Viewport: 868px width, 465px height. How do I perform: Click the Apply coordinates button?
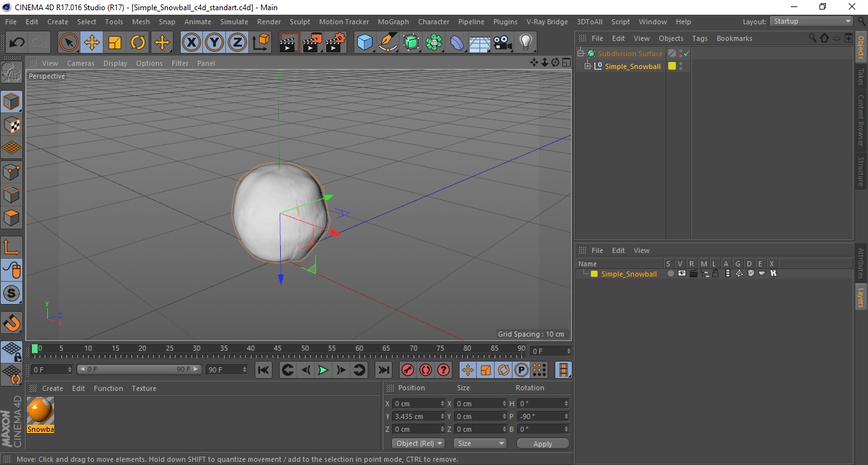[x=542, y=444]
